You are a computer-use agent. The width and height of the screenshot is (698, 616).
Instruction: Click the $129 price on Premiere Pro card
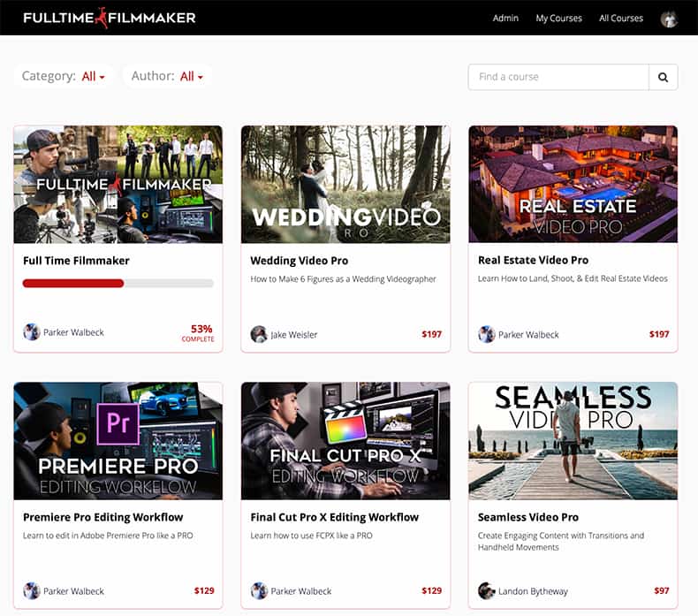[x=204, y=591]
